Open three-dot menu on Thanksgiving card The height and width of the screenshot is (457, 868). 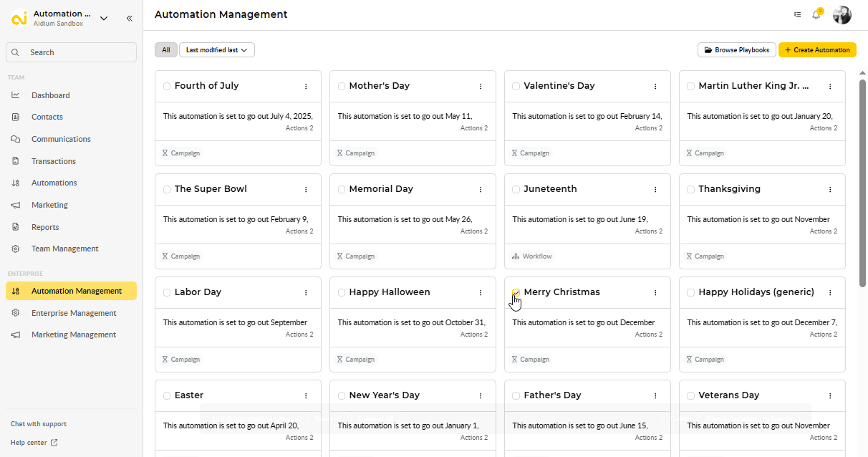(x=830, y=189)
